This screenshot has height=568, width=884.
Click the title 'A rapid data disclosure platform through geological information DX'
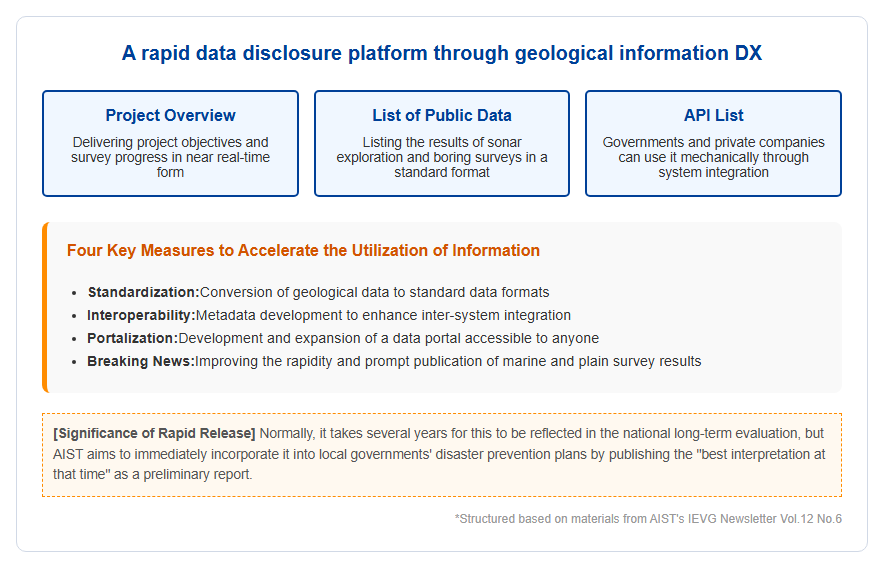tap(441, 53)
